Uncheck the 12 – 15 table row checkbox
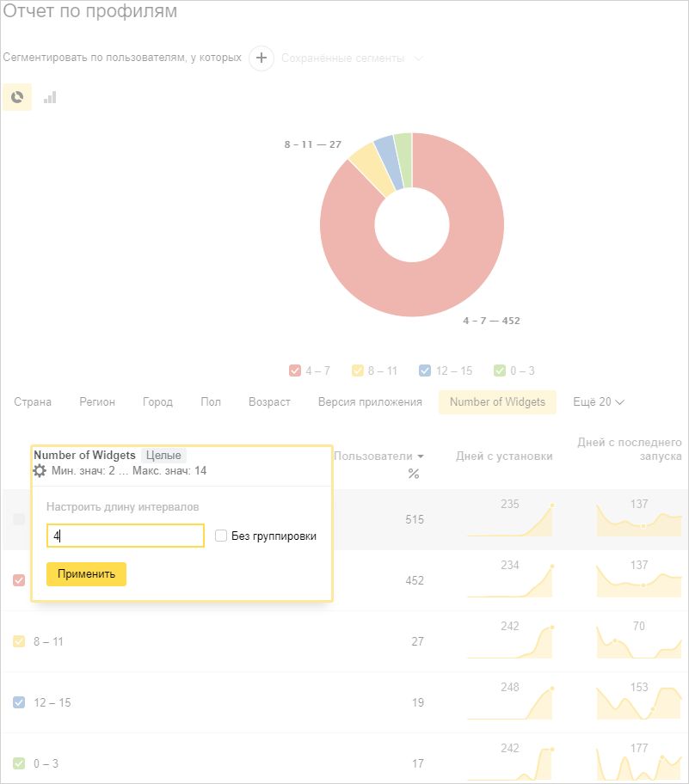Screen dimensions: 689x784 tap(19, 702)
